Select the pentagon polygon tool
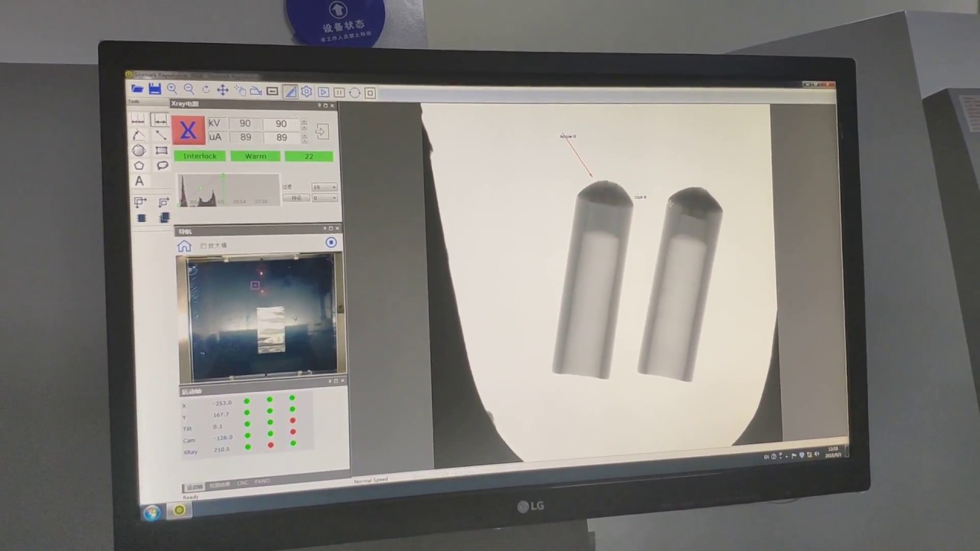This screenshot has height=551, width=980. click(139, 165)
